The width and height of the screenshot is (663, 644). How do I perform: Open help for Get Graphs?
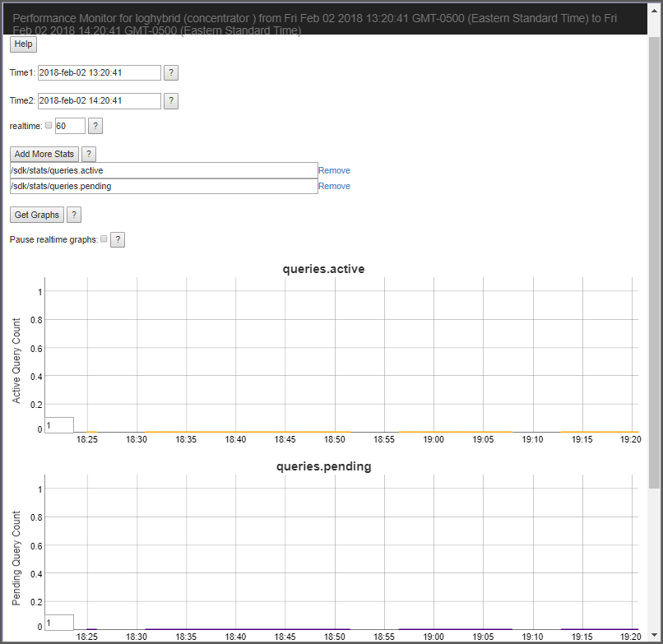(73, 214)
